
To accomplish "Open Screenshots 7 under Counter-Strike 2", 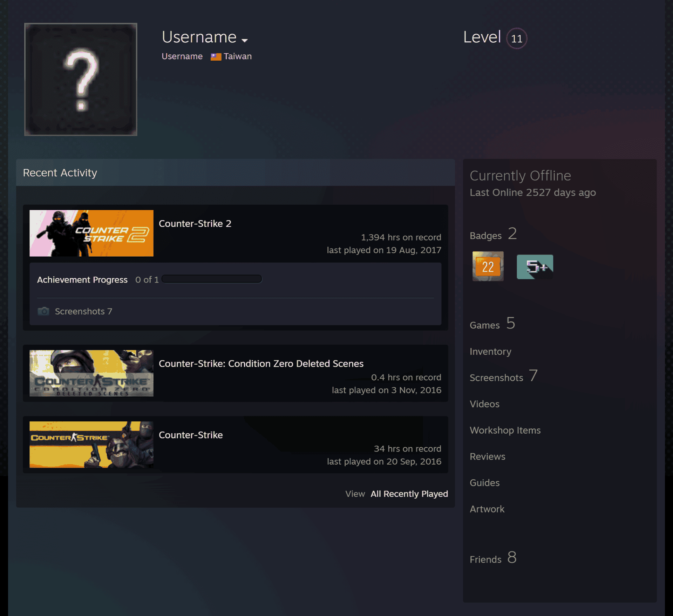I will pos(83,311).
